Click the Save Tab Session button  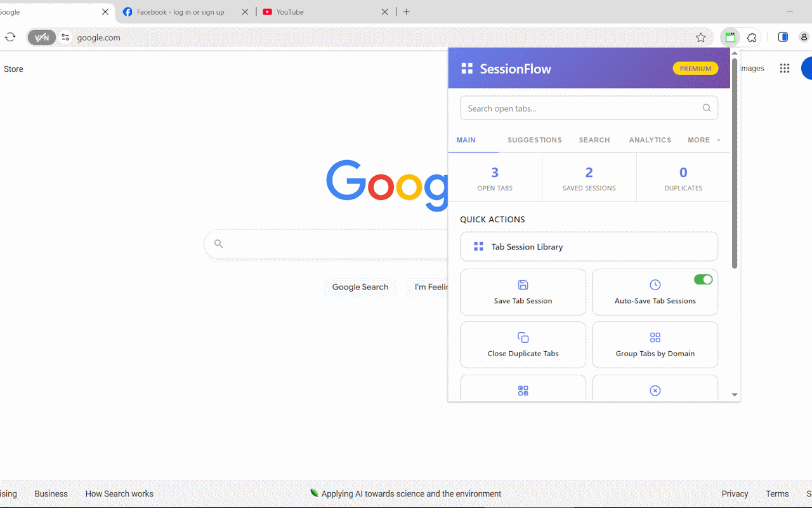click(x=523, y=292)
